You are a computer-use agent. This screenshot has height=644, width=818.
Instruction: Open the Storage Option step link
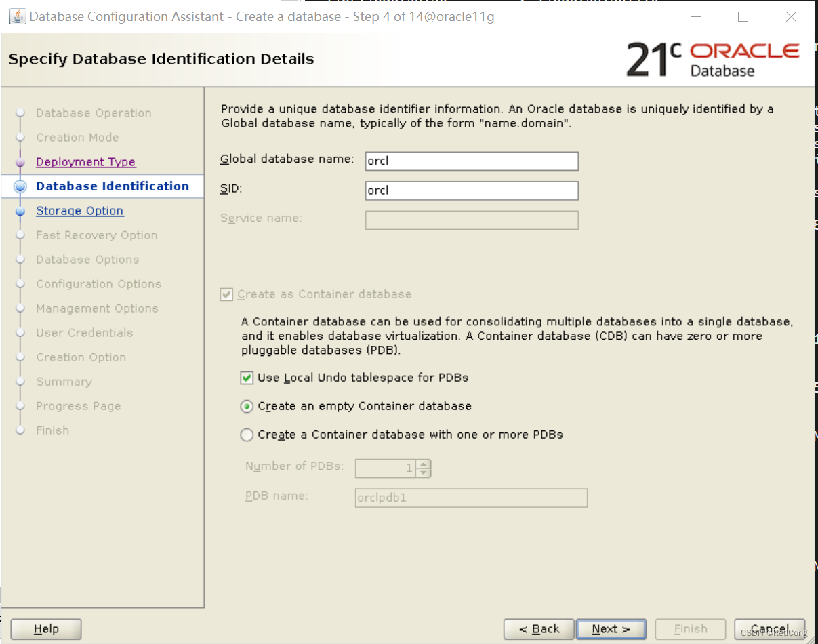[80, 211]
